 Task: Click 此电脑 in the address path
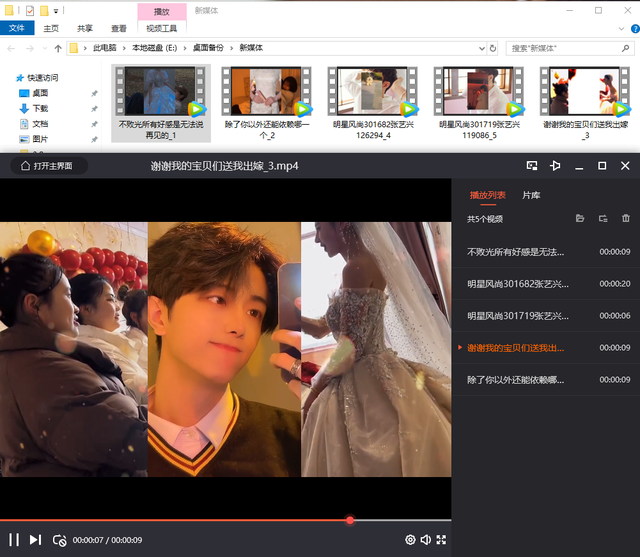(x=104, y=48)
